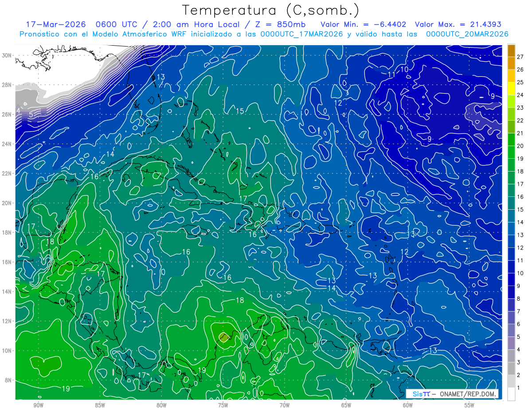The height and width of the screenshot is (411, 532).
Task: Pick the white swatch below 1 on color bar
Action: [x=511, y=394]
